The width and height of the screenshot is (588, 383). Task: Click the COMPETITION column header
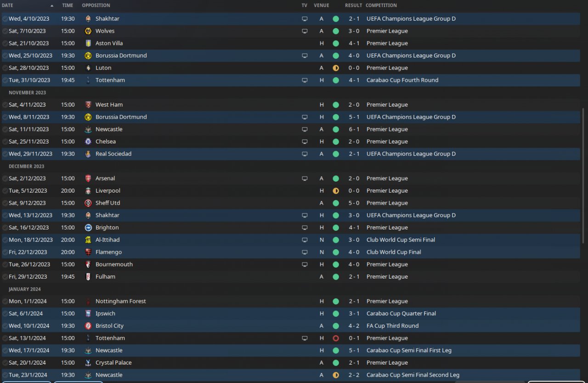(x=381, y=6)
